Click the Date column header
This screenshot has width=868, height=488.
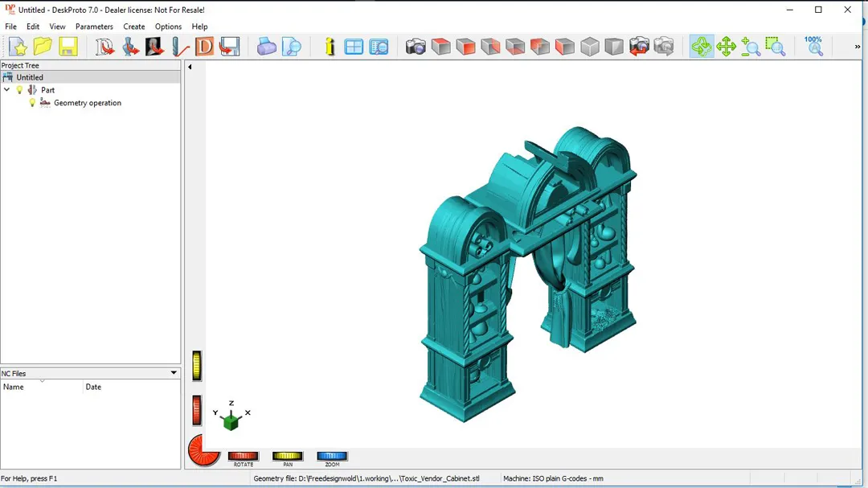[93, 387]
